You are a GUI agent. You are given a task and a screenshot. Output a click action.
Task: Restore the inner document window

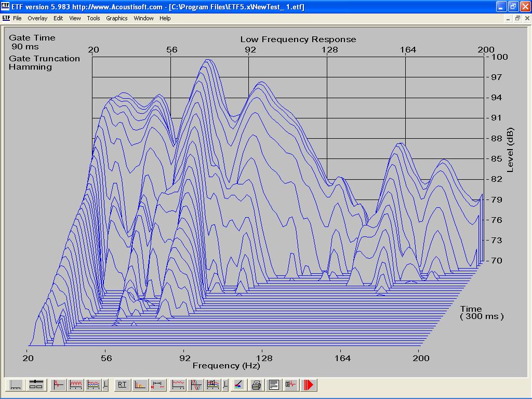coord(517,18)
